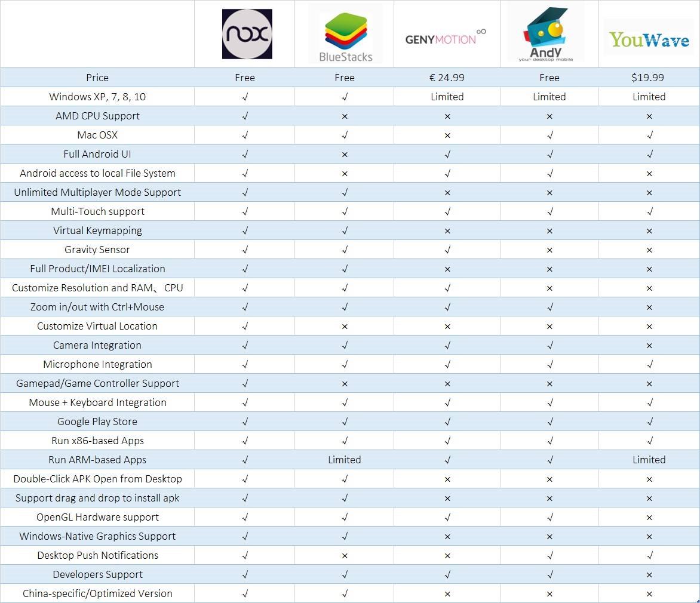Click BlueStacks cross mark for AMD CPU Support

(x=345, y=116)
